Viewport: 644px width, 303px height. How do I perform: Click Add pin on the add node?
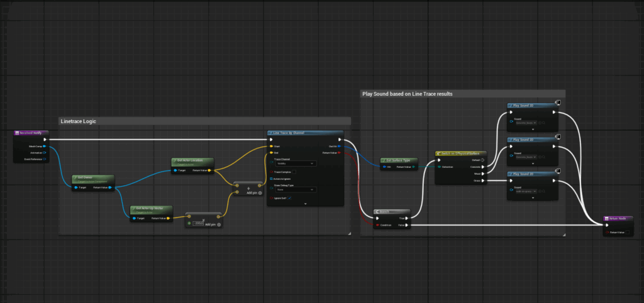[260, 193]
